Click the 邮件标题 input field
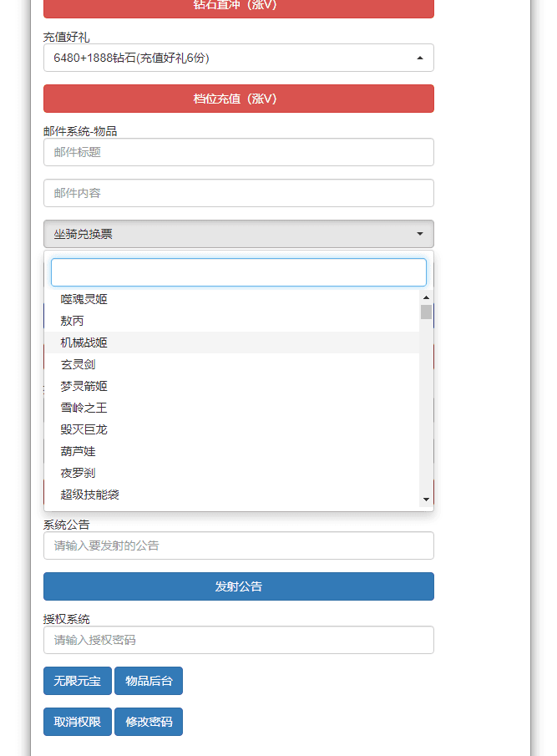Screen dimensions: 557x756 (x=238, y=152)
